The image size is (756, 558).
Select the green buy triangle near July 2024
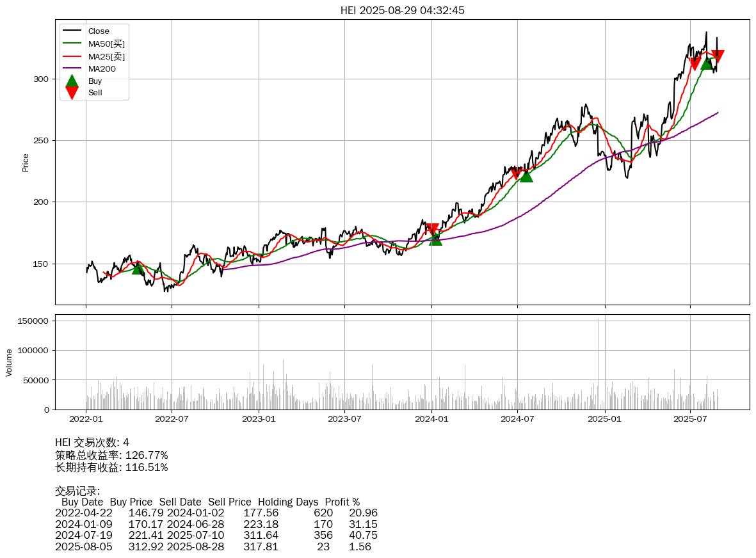(526, 175)
